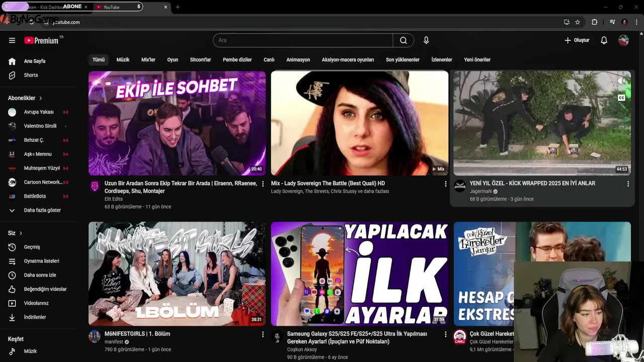Open the Elit Edits channel link
Viewport: 644px width, 362px height.
coord(113,199)
